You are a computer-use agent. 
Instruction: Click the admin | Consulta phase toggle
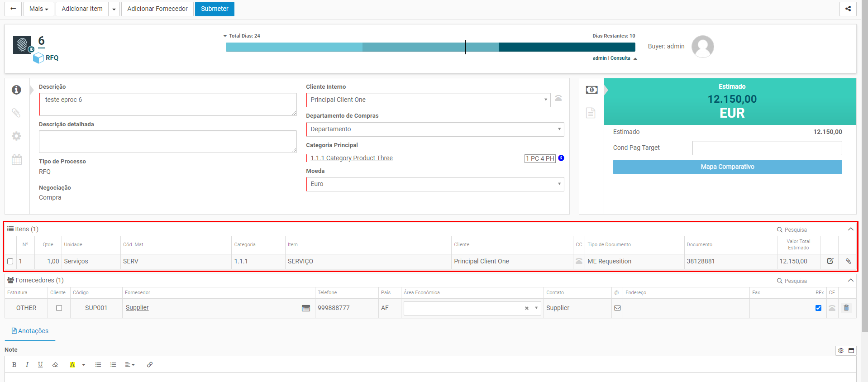click(615, 58)
